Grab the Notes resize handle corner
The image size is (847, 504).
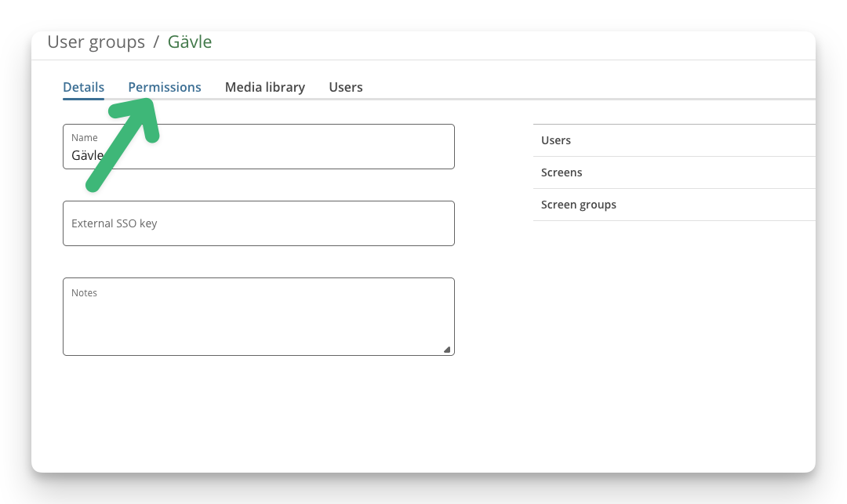(x=447, y=350)
